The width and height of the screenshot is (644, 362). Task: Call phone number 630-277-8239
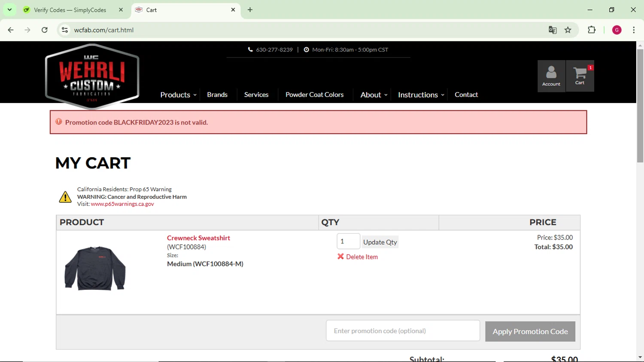[x=274, y=50]
